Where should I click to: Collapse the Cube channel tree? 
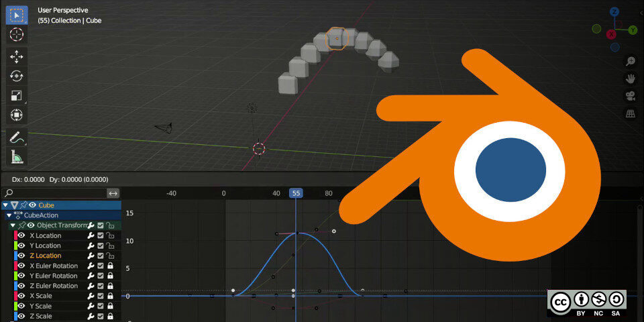(5, 205)
